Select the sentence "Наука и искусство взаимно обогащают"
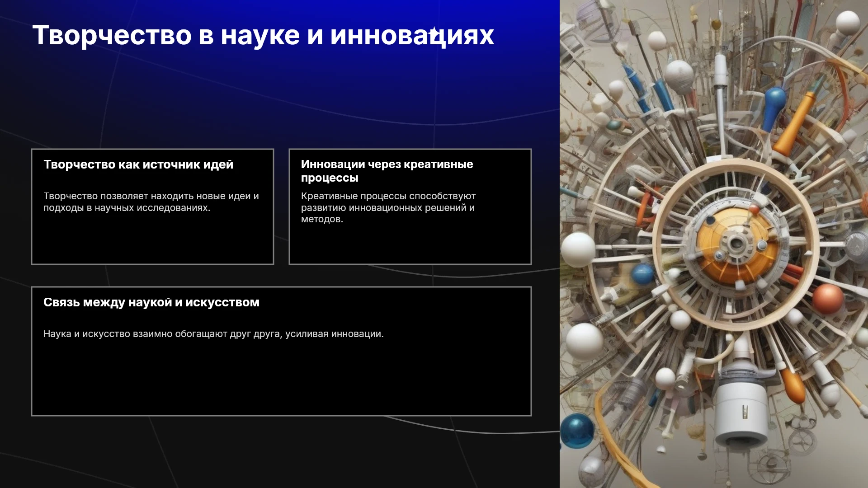 (x=213, y=334)
